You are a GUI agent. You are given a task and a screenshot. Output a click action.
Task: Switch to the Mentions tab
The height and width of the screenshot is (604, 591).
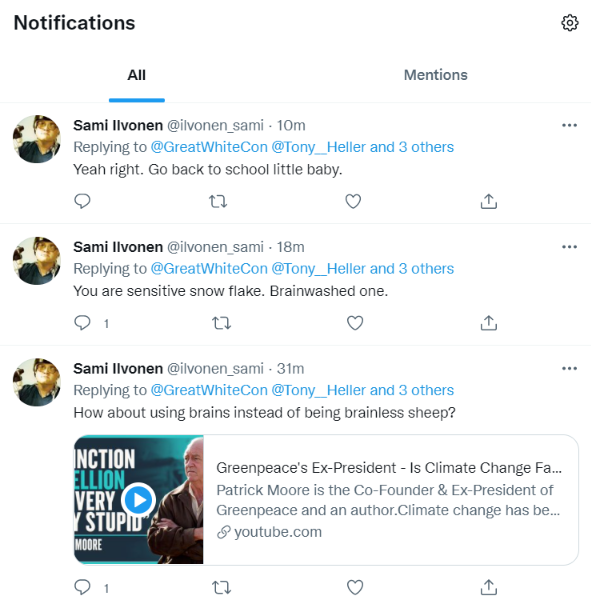click(x=435, y=75)
